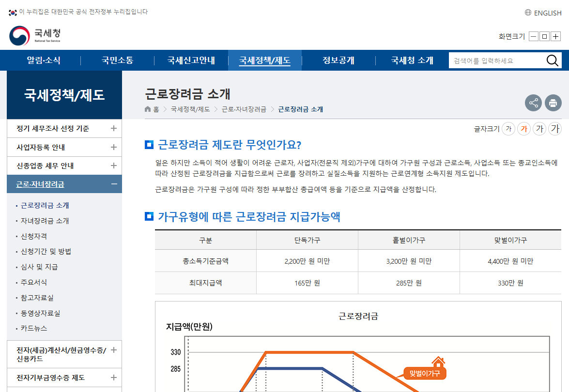The image size is (569, 392).
Task: Click the 홑벌이가구 table header
Action: [x=409, y=240]
